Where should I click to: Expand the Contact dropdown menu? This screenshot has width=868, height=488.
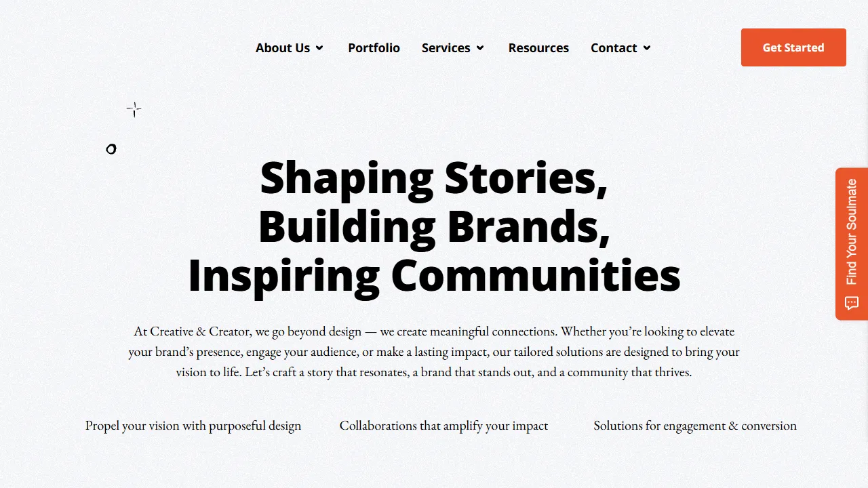(614, 47)
